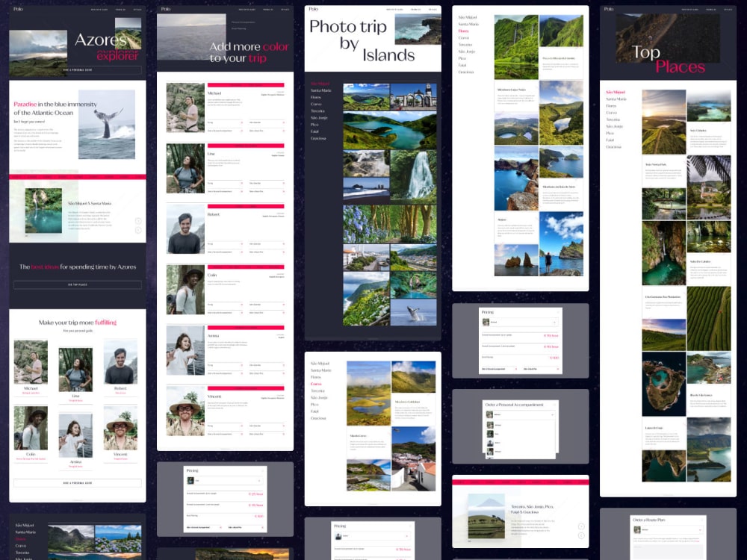The height and width of the screenshot is (560, 747).
Task: Click Hire a Personal Guide button below guide portraits
Action: tap(78, 483)
